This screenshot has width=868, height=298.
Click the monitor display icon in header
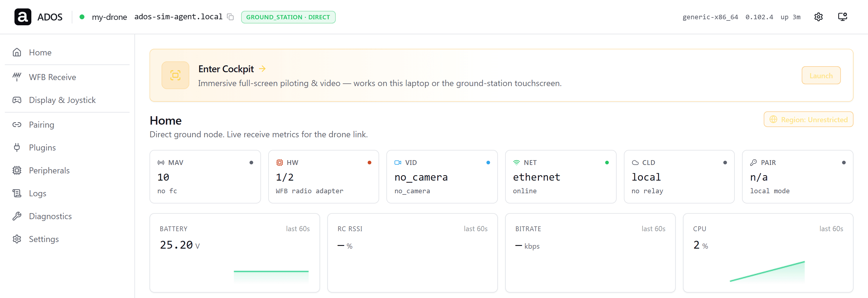[x=842, y=17]
